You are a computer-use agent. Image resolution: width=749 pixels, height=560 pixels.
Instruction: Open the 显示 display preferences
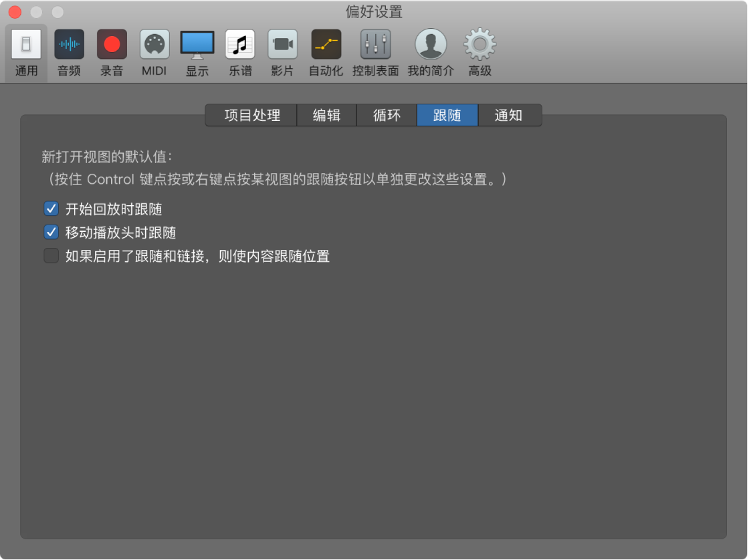click(x=197, y=53)
